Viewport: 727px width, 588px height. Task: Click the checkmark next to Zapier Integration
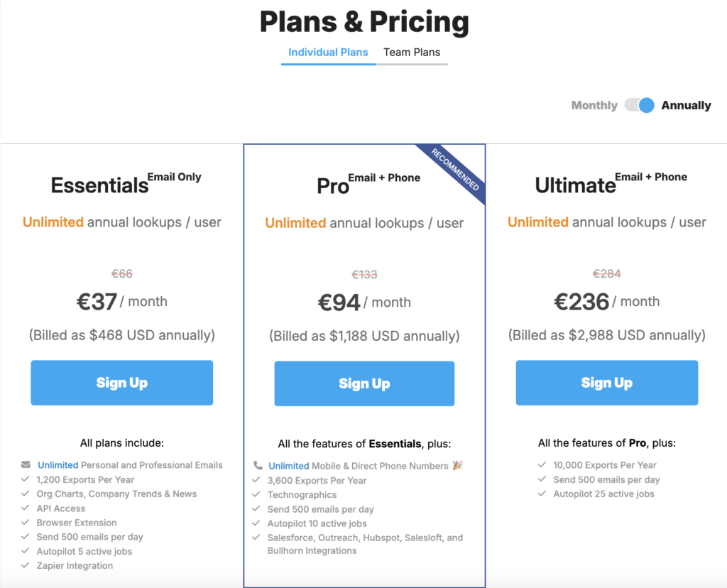(x=26, y=566)
